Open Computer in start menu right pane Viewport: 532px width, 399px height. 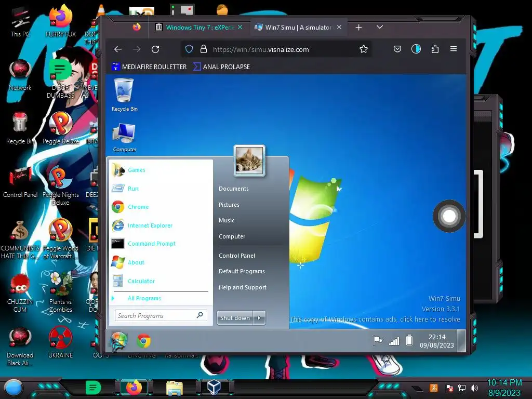[232, 236]
